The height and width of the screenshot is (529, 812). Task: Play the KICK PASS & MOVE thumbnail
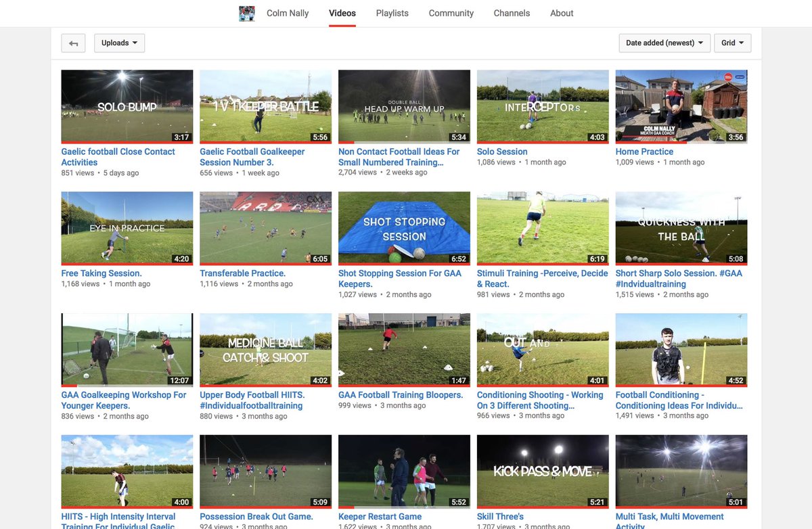[543, 472]
